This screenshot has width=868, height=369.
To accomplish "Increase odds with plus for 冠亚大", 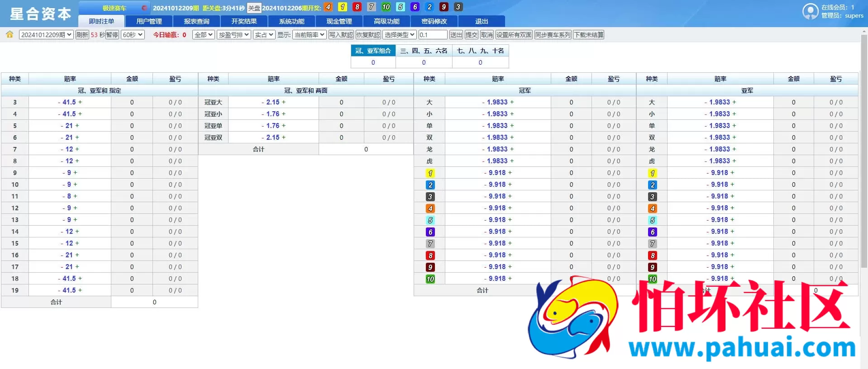I will pos(284,102).
